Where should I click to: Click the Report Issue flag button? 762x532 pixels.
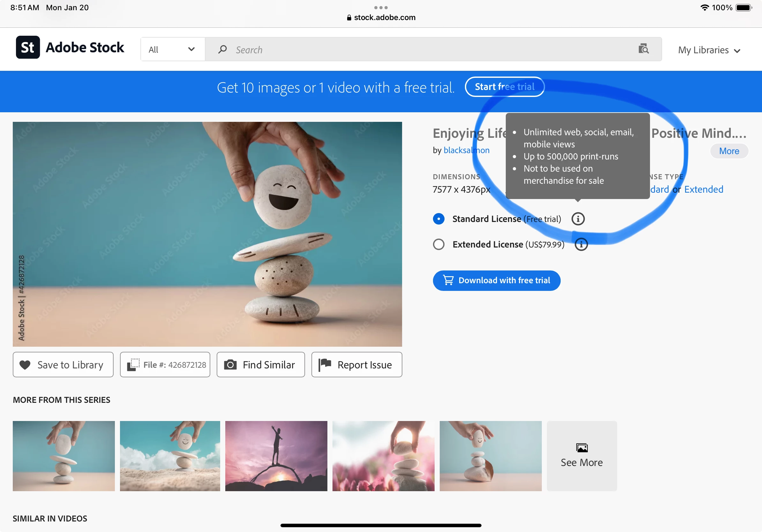[356, 365]
